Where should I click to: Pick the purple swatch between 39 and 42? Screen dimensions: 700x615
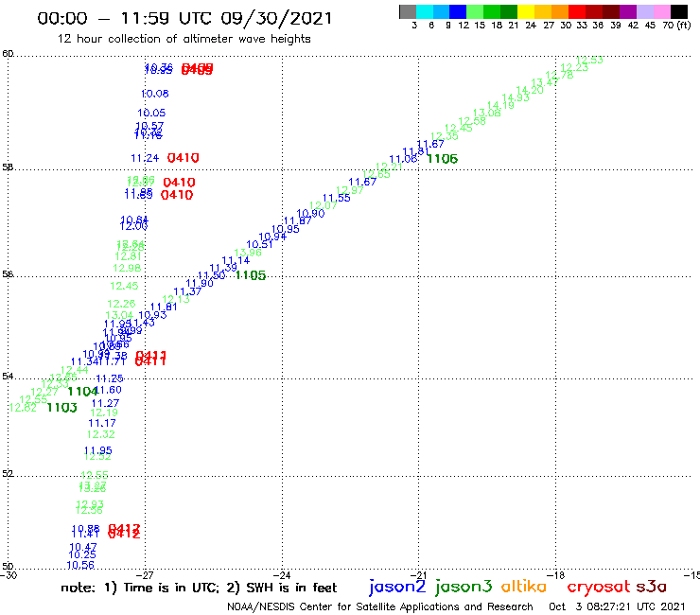tap(628, 11)
